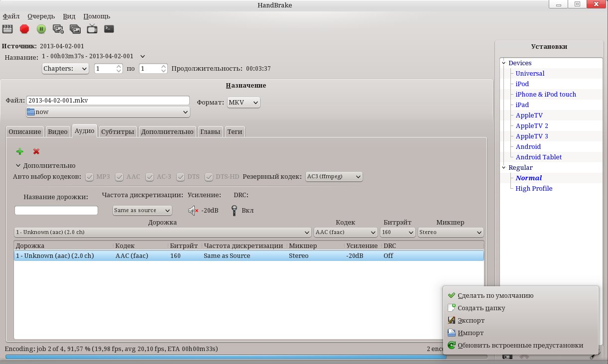Select the '1 - Unknown (aac) (2.0 ch)' table row
The width and height of the screenshot is (608, 364).
[x=248, y=256]
